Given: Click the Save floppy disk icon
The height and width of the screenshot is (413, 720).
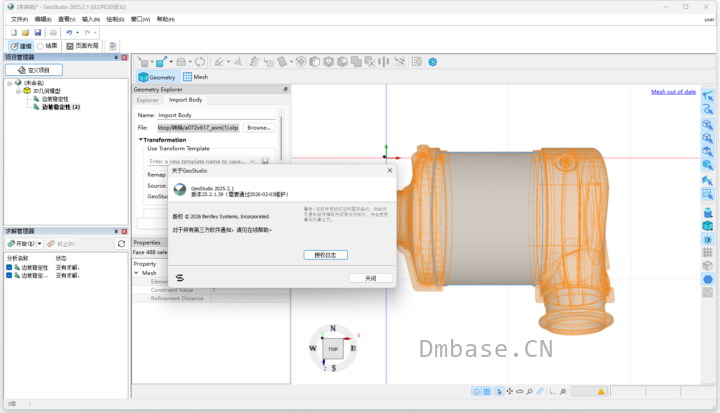Looking at the screenshot, I should point(38,33).
